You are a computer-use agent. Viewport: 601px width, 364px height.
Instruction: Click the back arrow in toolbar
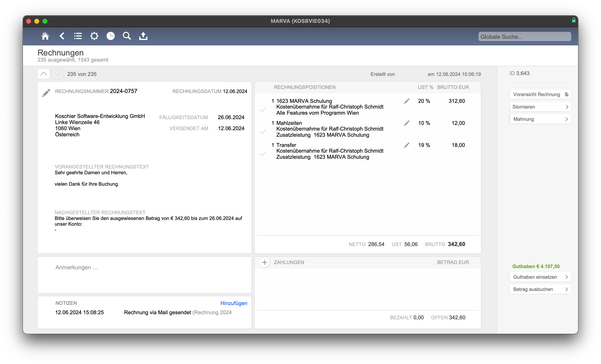[62, 36]
